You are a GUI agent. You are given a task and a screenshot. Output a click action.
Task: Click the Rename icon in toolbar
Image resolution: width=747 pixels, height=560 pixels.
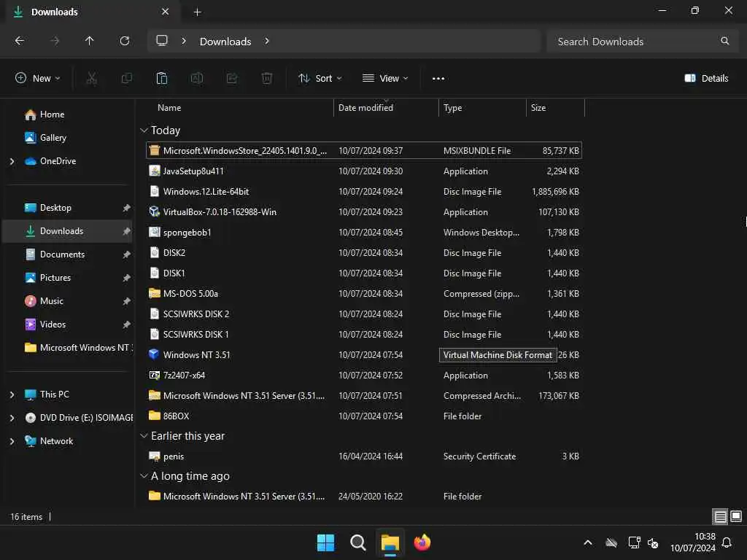(x=197, y=78)
